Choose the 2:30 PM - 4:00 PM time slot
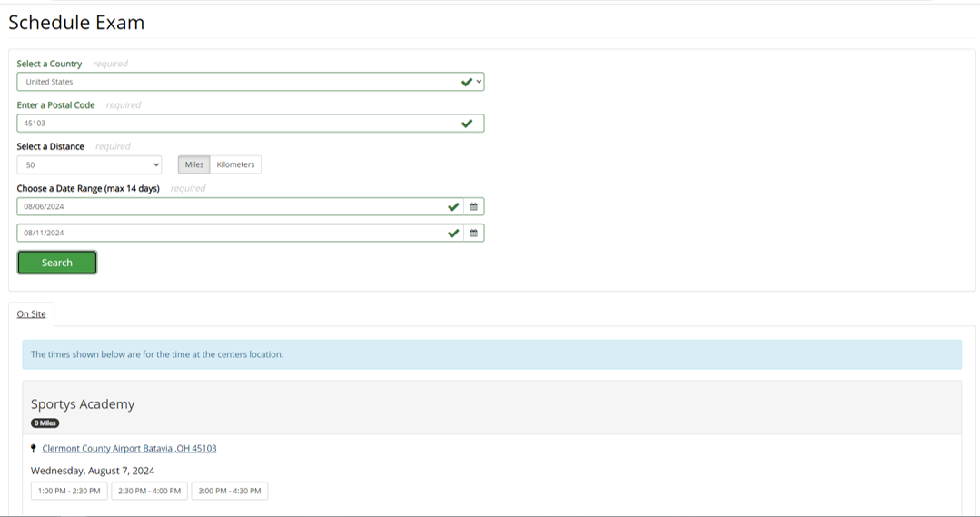Image resolution: width=980 pixels, height=517 pixels. pos(149,491)
